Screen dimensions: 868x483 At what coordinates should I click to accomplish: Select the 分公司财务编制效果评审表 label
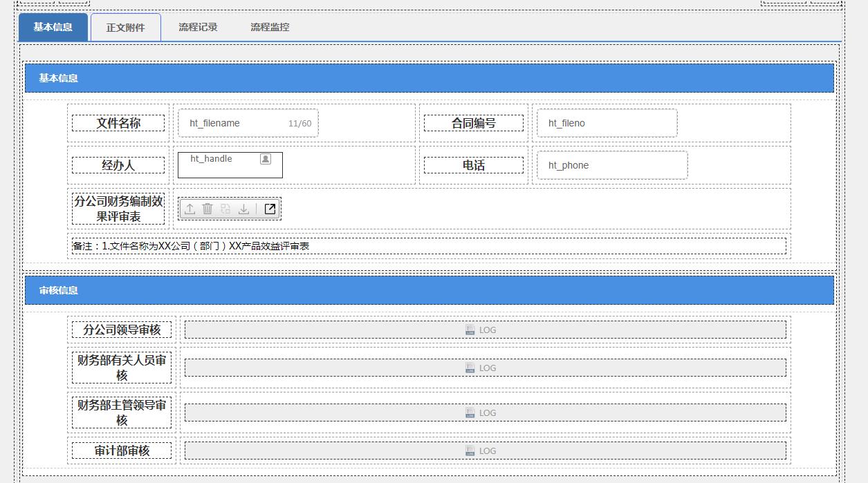(x=118, y=209)
